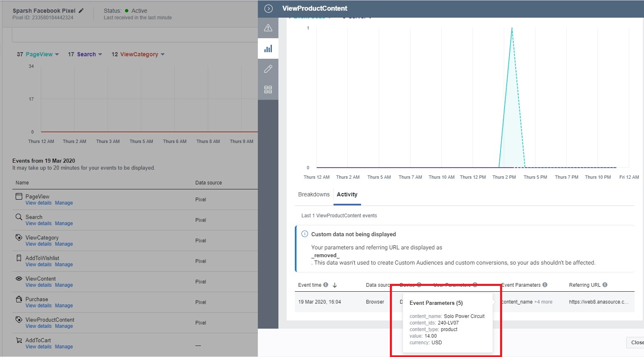This screenshot has height=357, width=644.
Task: Click info icon next to Event time
Action: tap(326, 285)
